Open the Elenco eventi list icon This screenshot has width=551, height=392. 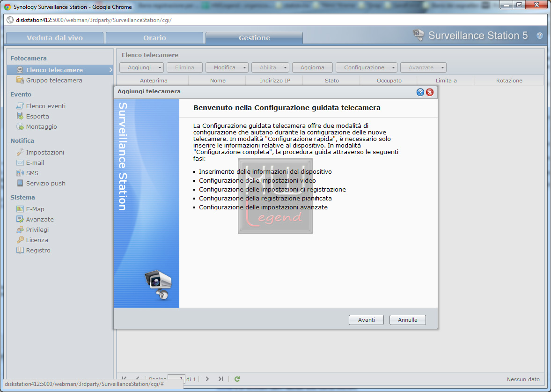[x=20, y=106]
